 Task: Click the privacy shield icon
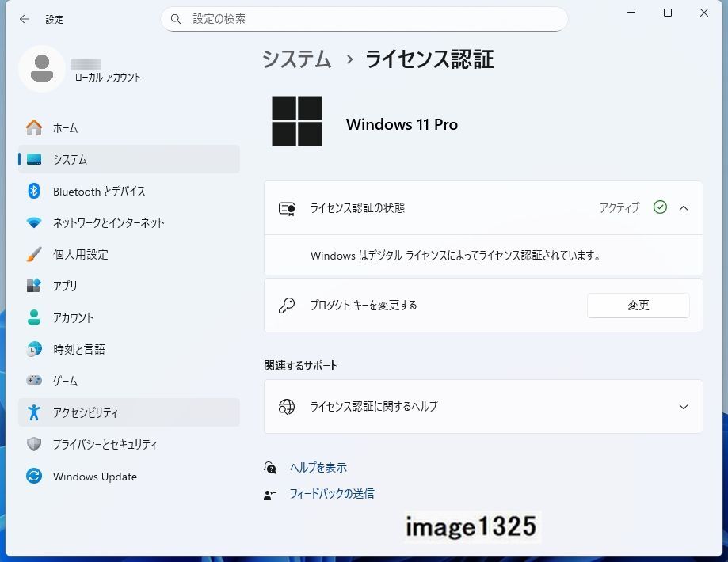(34, 444)
